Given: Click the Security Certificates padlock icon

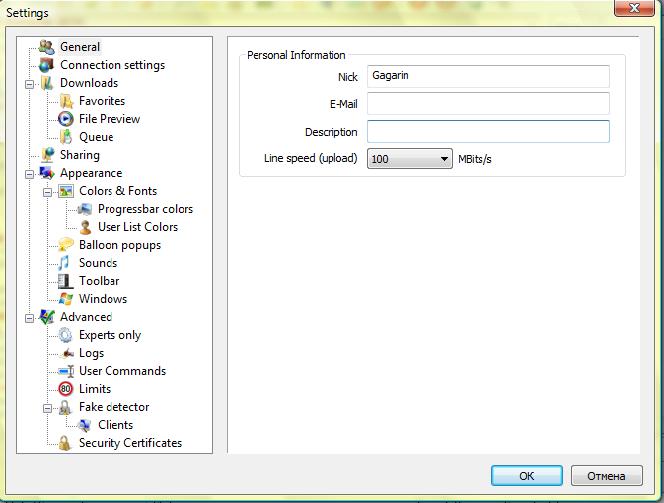Looking at the screenshot, I should tap(66, 443).
